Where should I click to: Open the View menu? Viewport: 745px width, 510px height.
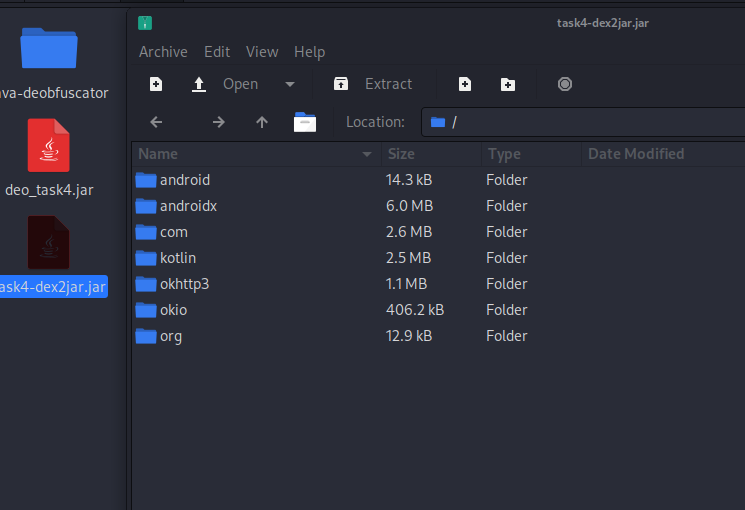(262, 52)
